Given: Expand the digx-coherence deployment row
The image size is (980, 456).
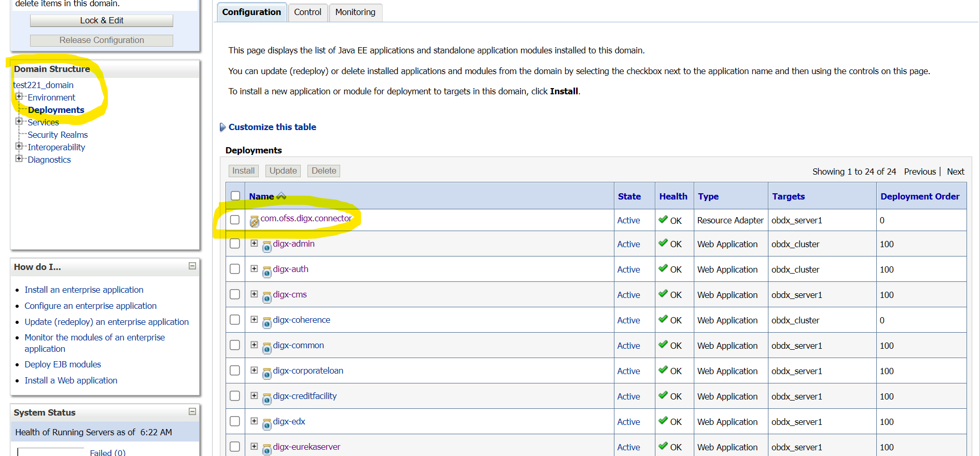Looking at the screenshot, I should pyautogui.click(x=254, y=319).
